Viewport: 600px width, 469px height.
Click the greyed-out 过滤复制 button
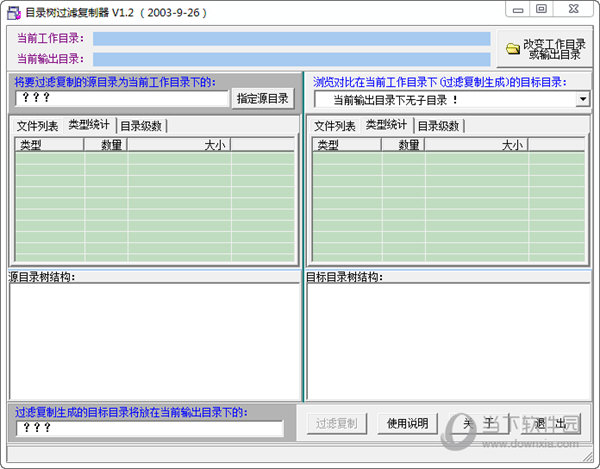tap(337, 423)
